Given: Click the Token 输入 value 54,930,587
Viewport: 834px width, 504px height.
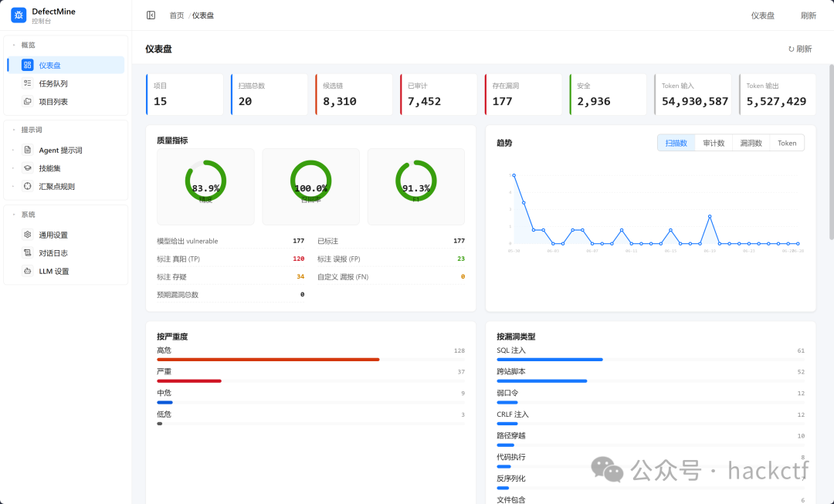Looking at the screenshot, I should click(695, 102).
